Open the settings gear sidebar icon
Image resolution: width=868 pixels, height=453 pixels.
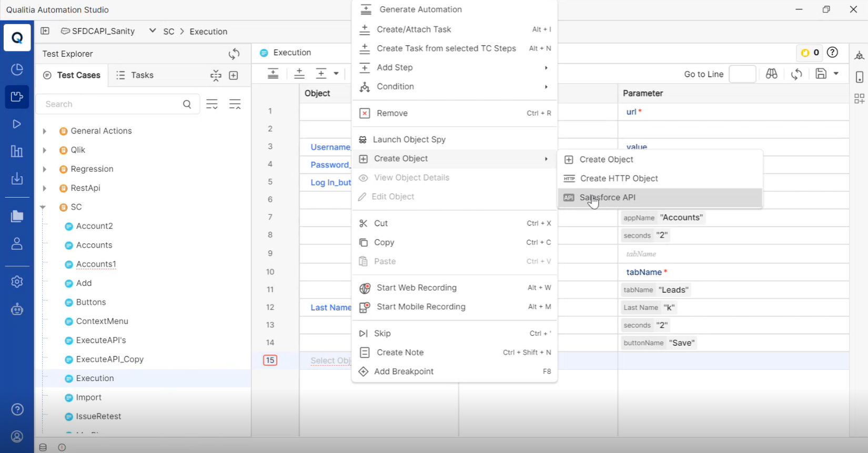17,282
